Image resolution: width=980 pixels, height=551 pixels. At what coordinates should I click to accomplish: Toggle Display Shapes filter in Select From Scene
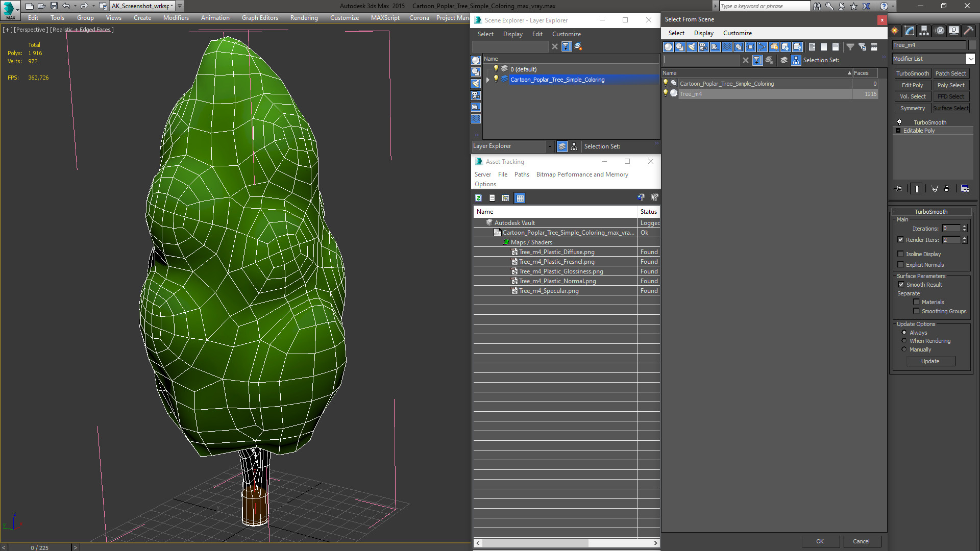click(x=680, y=47)
